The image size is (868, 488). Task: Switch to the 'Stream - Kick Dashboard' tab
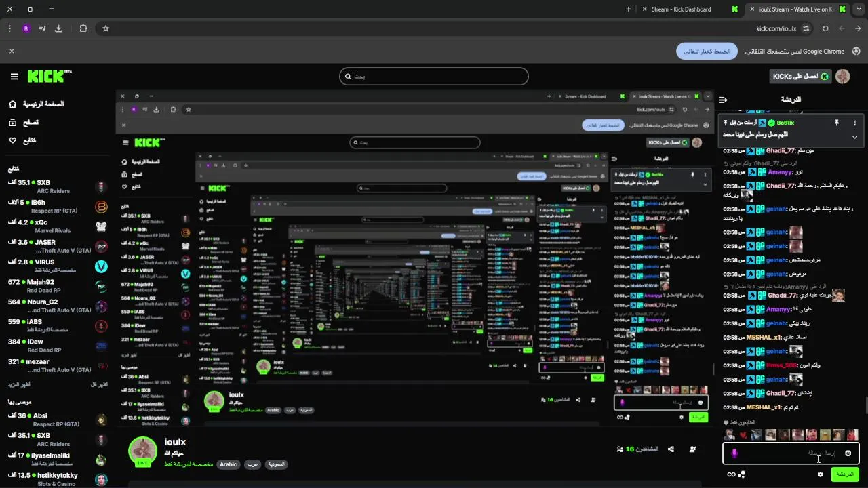click(x=688, y=9)
